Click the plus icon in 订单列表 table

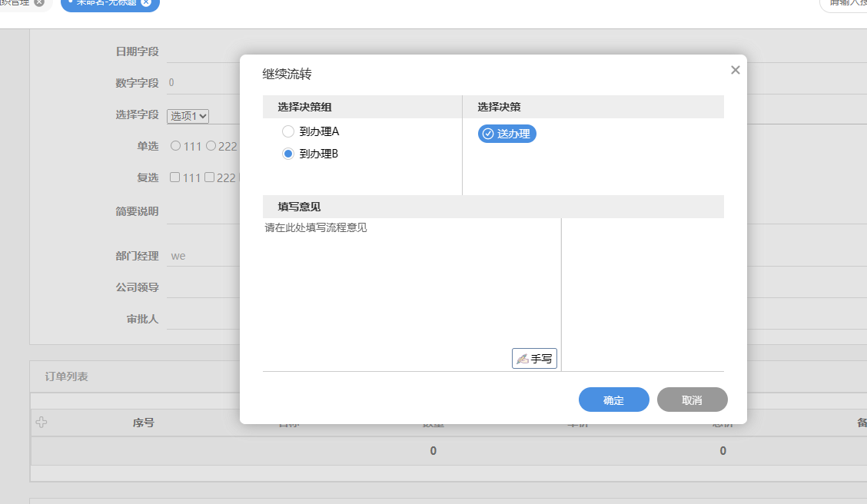42,422
